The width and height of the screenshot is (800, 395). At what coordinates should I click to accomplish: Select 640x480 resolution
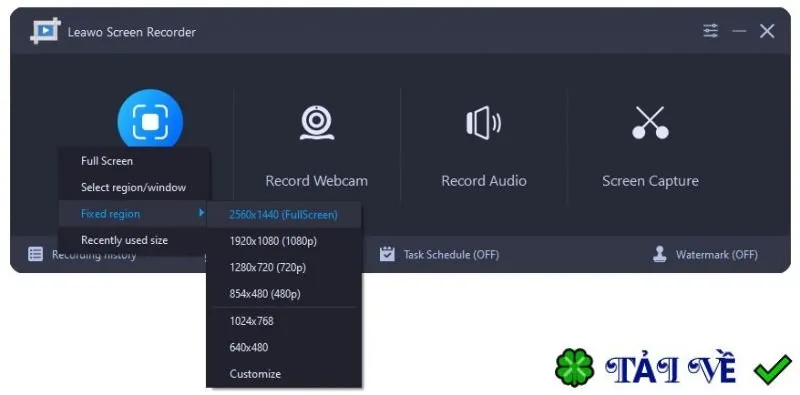pyautogui.click(x=284, y=348)
